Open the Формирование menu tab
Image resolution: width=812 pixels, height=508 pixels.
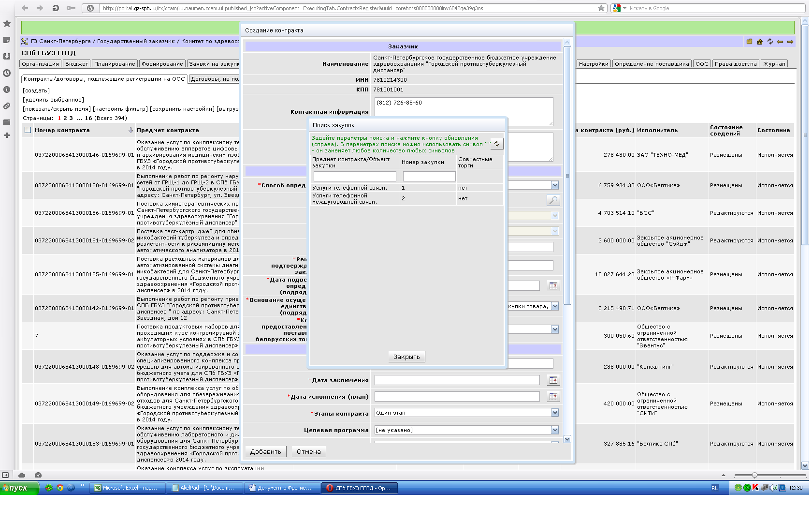(162, 64)
